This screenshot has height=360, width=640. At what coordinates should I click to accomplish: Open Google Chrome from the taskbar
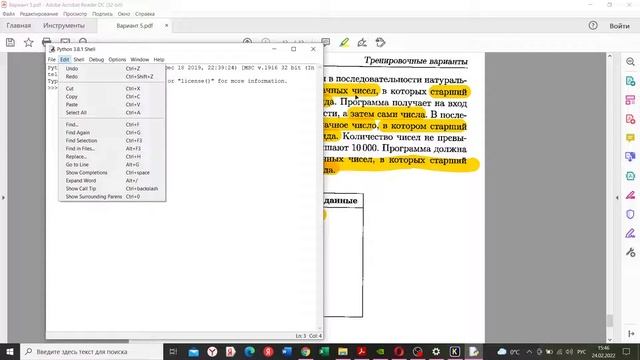[305, 351]
